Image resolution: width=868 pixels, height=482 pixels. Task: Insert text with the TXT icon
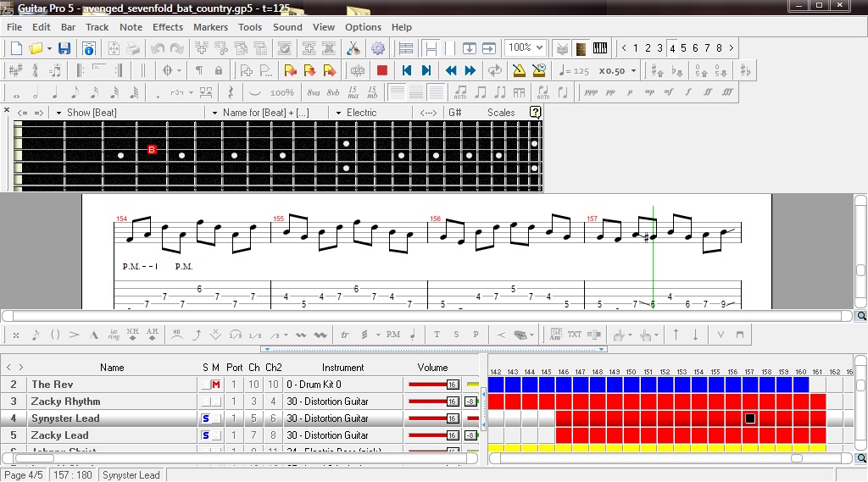click(575, 335)
